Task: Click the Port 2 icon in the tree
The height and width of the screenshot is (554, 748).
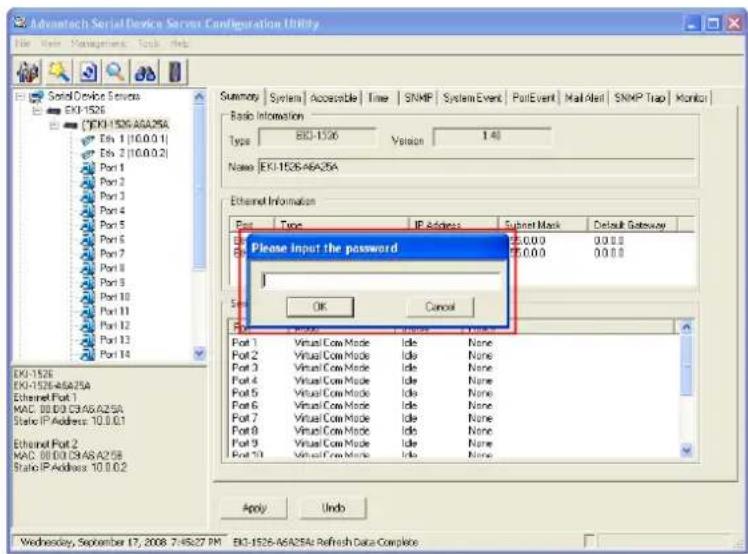Action: pyautogui.click(x=88, y=182)
